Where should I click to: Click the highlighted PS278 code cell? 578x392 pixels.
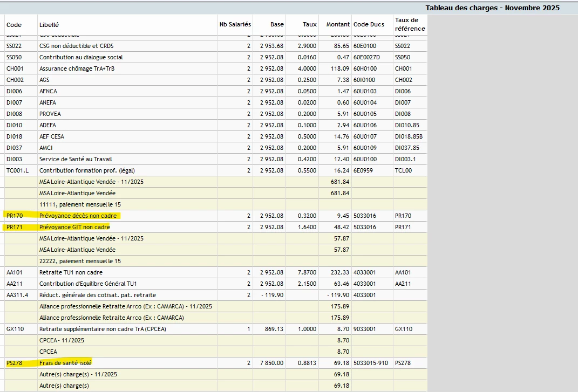click(15, 363)
